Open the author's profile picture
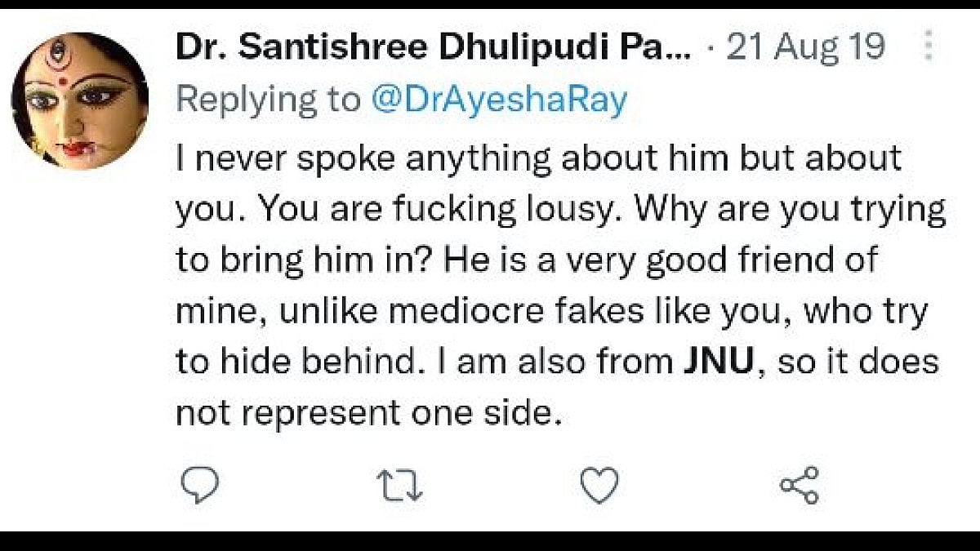 [x=79, y=101]
